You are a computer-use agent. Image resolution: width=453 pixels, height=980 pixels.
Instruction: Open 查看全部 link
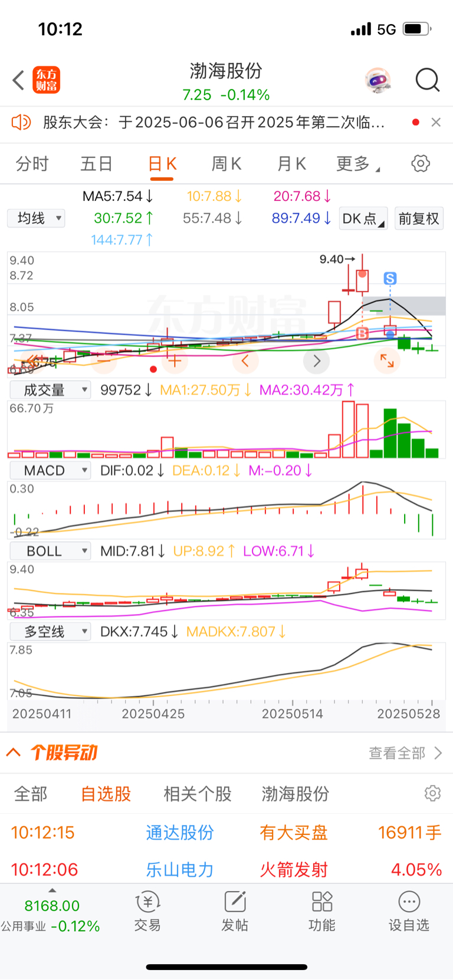pos(405,753)
